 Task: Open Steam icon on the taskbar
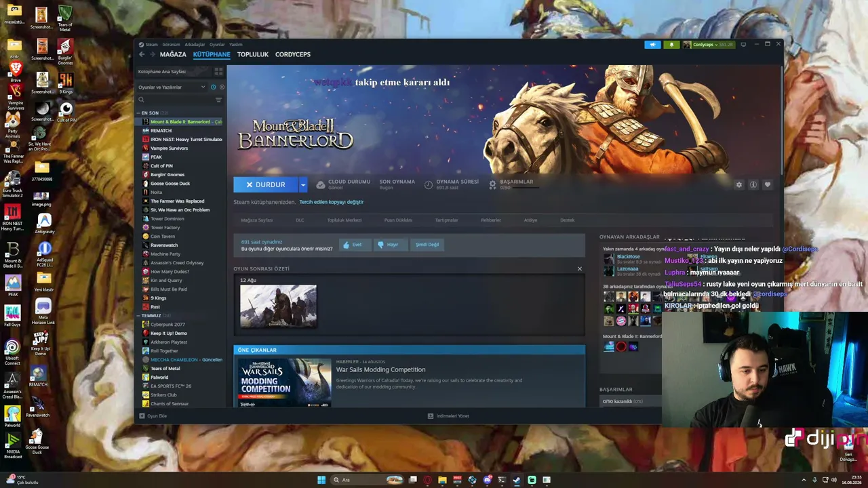(x=517, y=480)
